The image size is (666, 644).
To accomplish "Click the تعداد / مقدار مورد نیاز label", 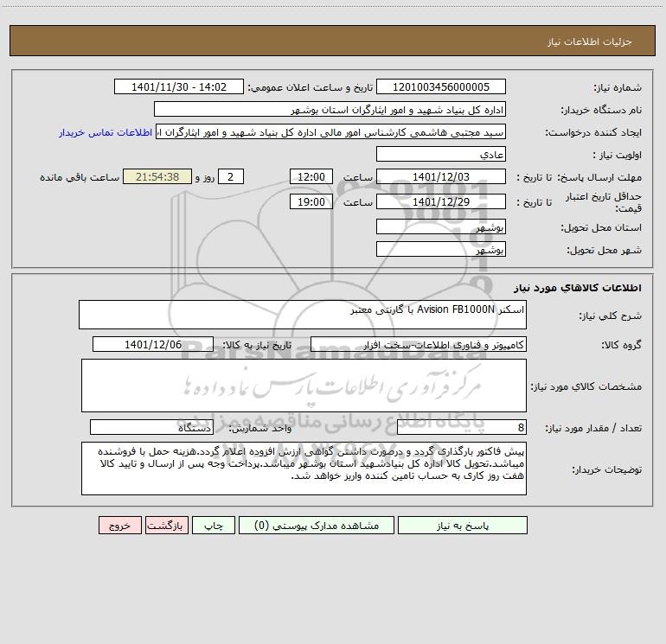I will [593, 428].
